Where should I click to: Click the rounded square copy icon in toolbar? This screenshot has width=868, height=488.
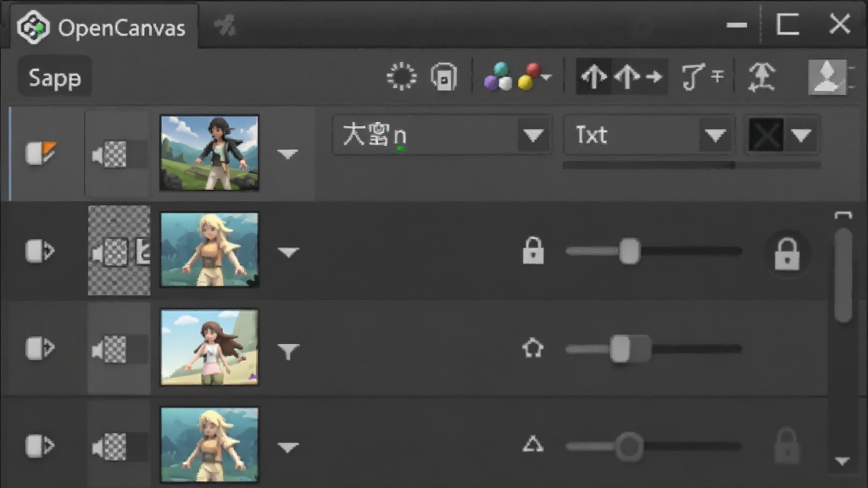pos(444,76)
